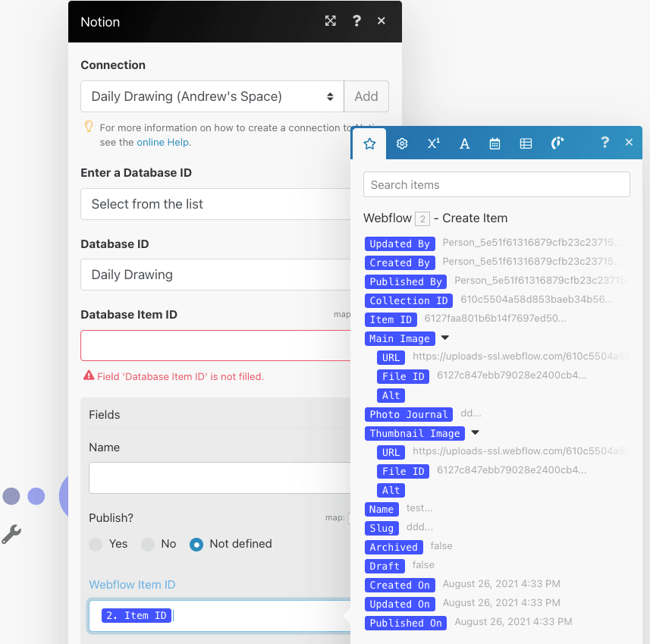The height and width of the screenshot is (644, 650).
Task: Click the Database Item ID input field
Action: [216, 345]
